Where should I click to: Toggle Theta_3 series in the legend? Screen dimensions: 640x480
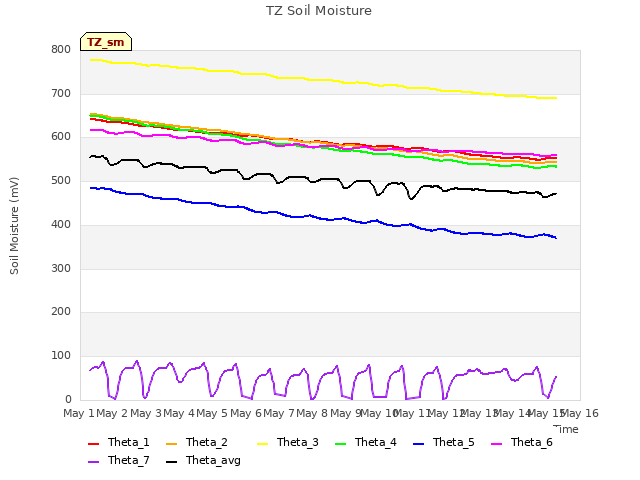(288, 442)
